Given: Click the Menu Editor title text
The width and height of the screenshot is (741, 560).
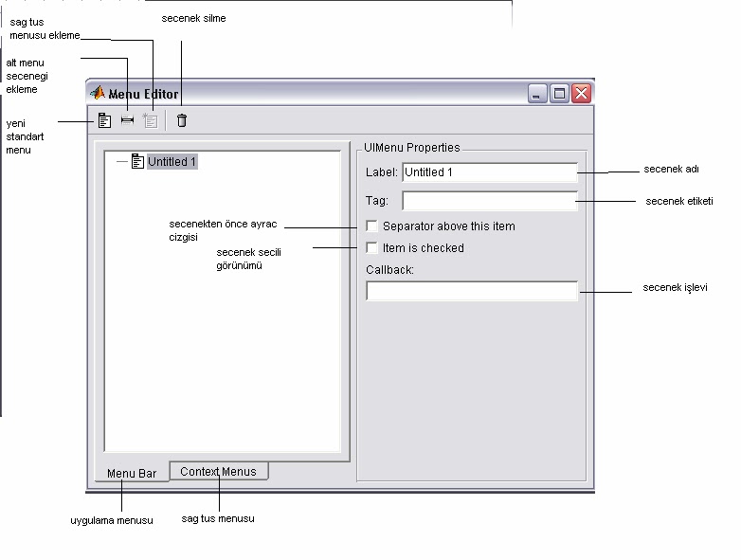Looking at the screenshot, I should click(144, 94).
